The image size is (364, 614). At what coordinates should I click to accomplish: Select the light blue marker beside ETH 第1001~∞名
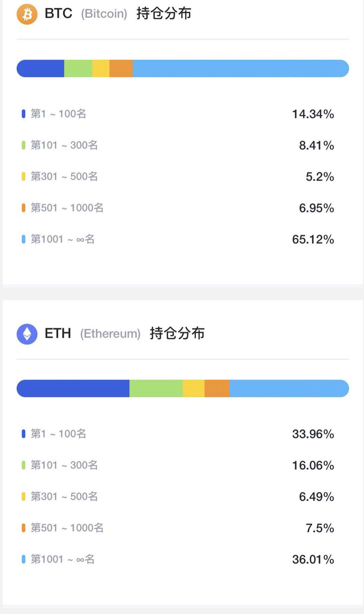click(23, 559)
